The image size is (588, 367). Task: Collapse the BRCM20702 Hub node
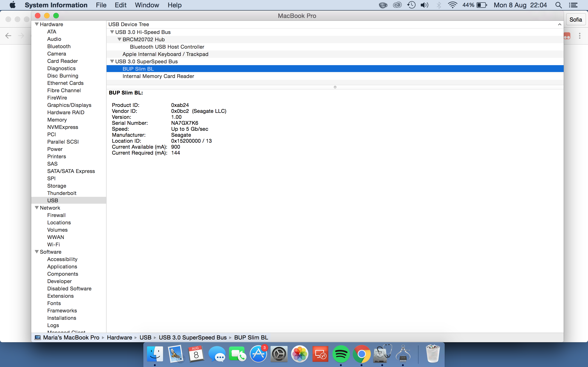coord(119,39)
